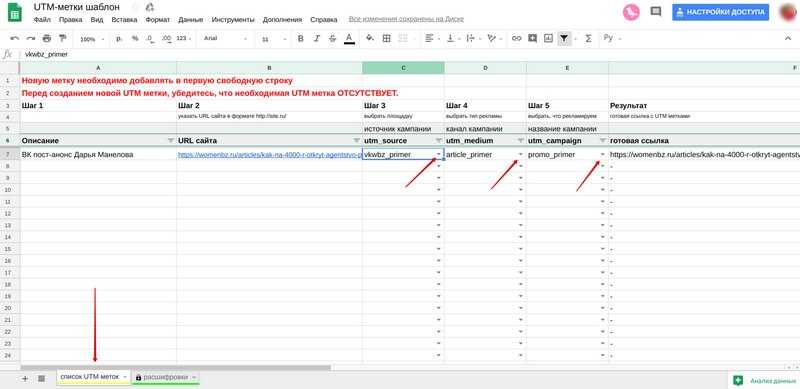Viewport: 800px width, 389px height.
Task: Open the promo_primer cell dropdown
Action: tap(603, 154)
